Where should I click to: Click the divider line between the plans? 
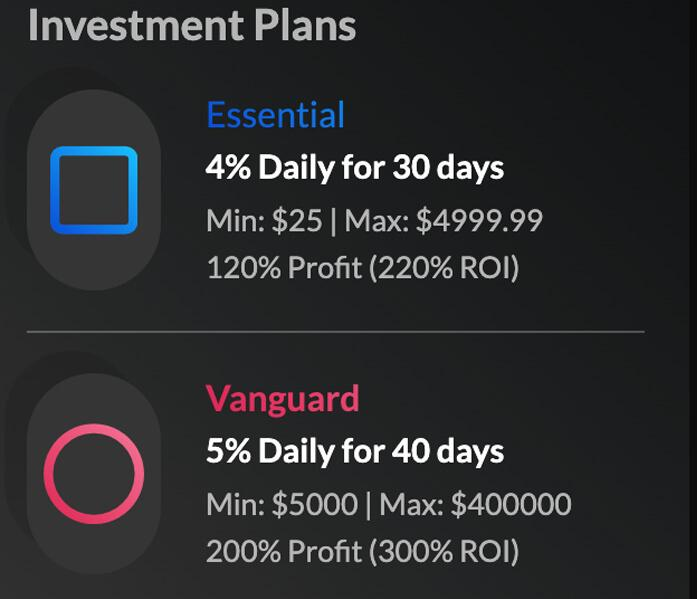click(335, 331)
